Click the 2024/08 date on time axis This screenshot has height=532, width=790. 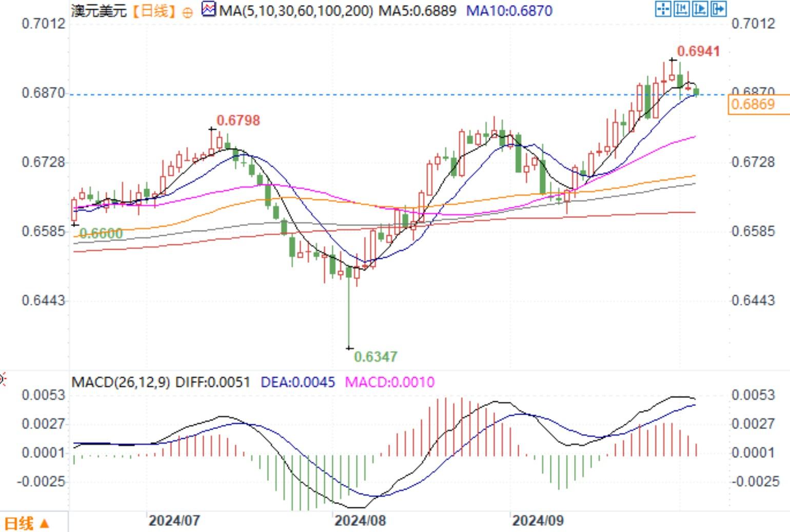click(x=360, y=521)
